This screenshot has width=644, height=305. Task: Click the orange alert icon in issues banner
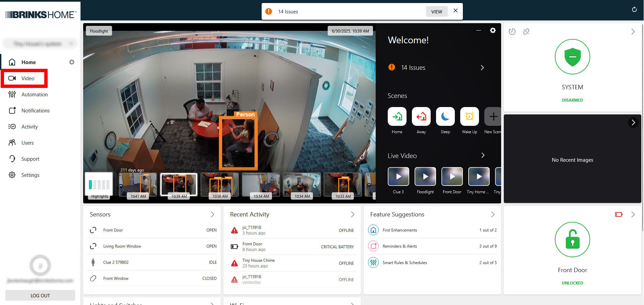click(269, 11)
